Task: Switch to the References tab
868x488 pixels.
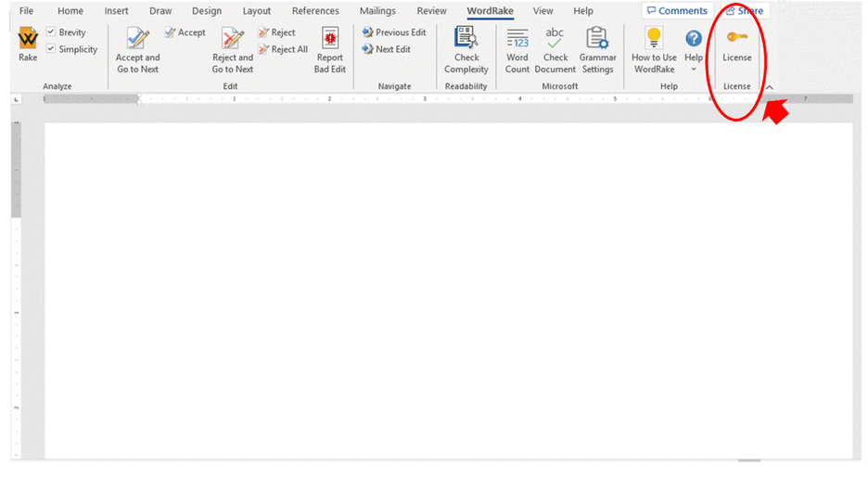Action: pos(315,10)
